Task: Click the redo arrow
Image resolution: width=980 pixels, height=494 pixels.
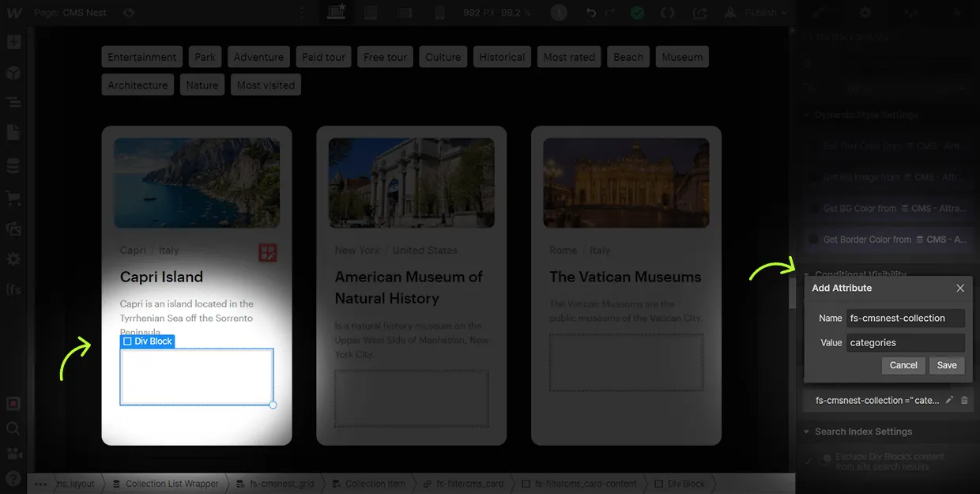Action: click(x=609, y=13)
